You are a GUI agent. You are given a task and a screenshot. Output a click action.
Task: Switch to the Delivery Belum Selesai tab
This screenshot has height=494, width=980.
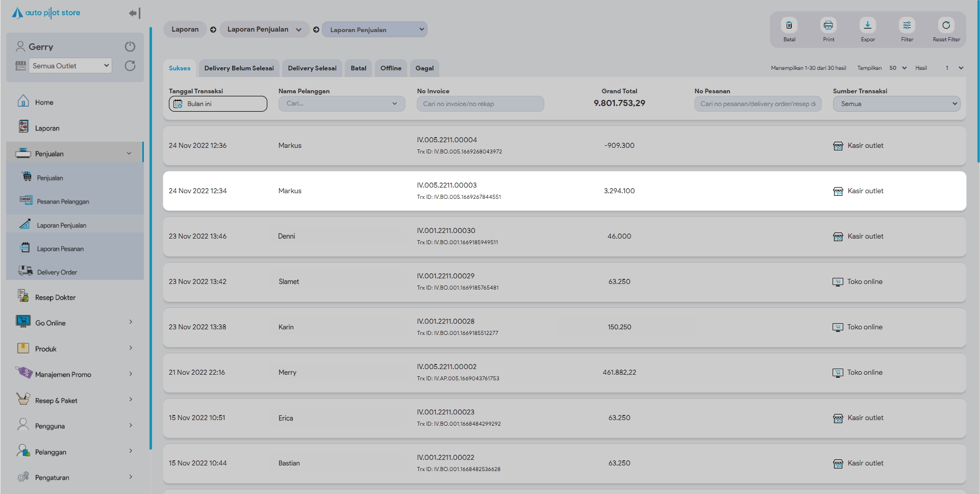239,68
